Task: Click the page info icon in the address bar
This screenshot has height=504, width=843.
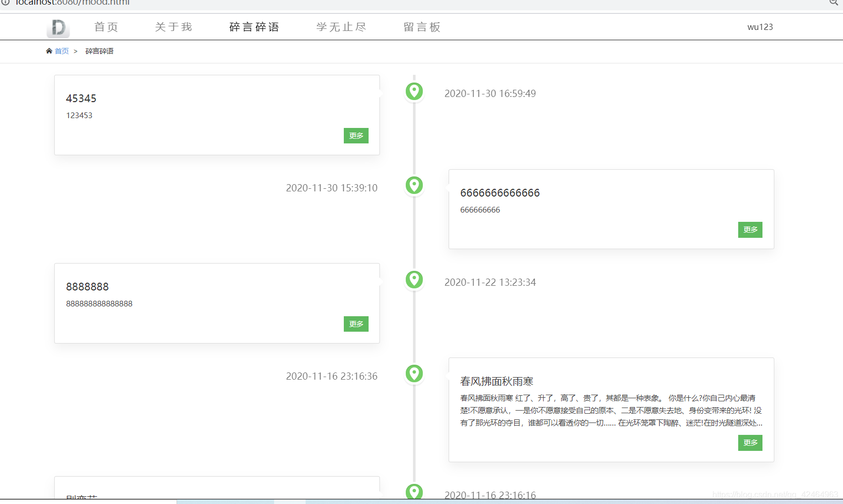Action: [x=6, y=3]
